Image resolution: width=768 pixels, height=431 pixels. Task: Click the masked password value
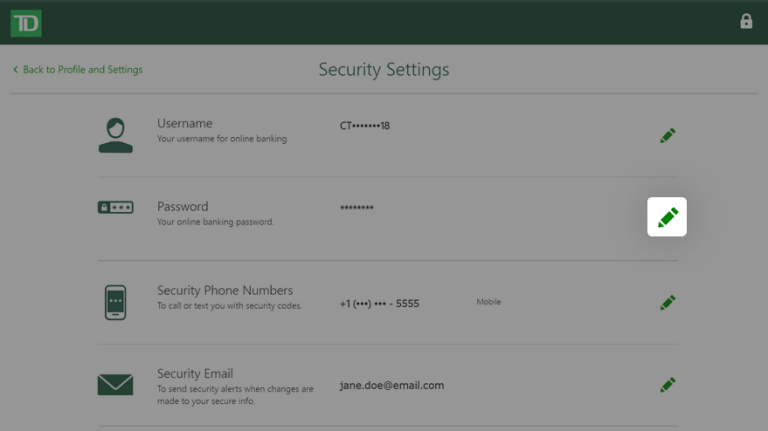356,208
